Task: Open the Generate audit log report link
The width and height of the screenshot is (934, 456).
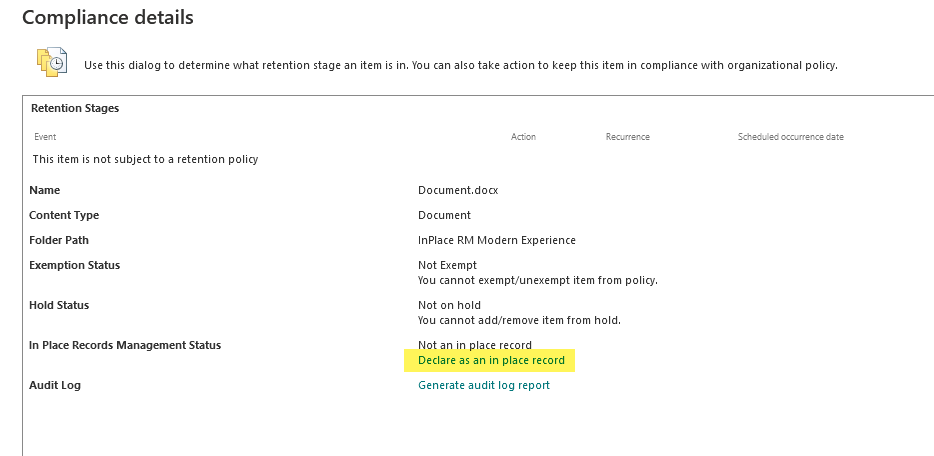Action: 484,385
